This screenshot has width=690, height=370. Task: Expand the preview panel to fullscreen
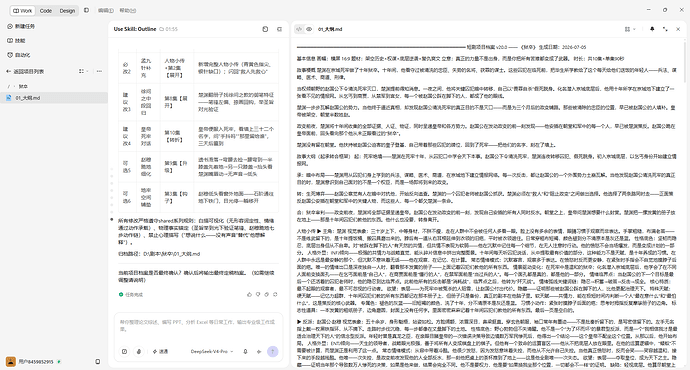665,29
